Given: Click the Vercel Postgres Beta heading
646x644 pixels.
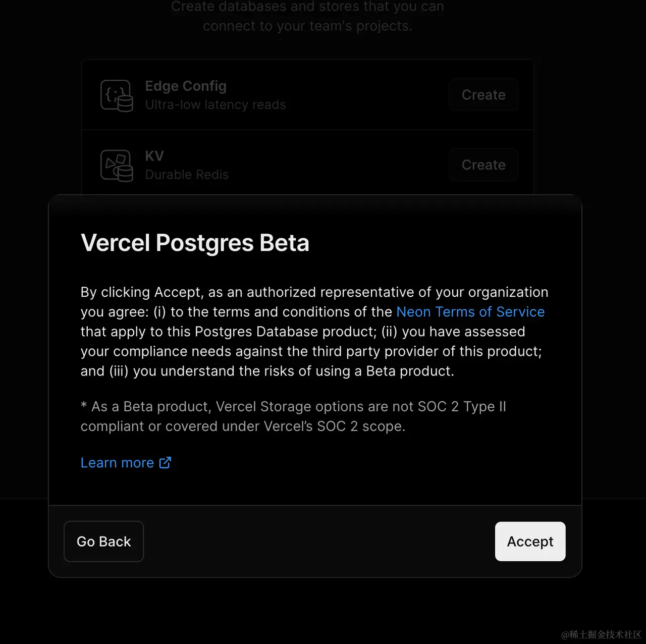Looking at the screenshot, I should click(195, 243).
